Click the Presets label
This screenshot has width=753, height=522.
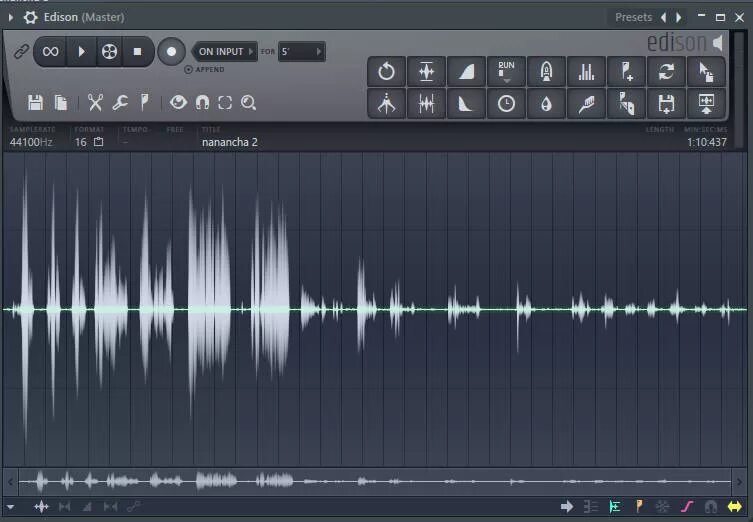(x=633, y=17)
